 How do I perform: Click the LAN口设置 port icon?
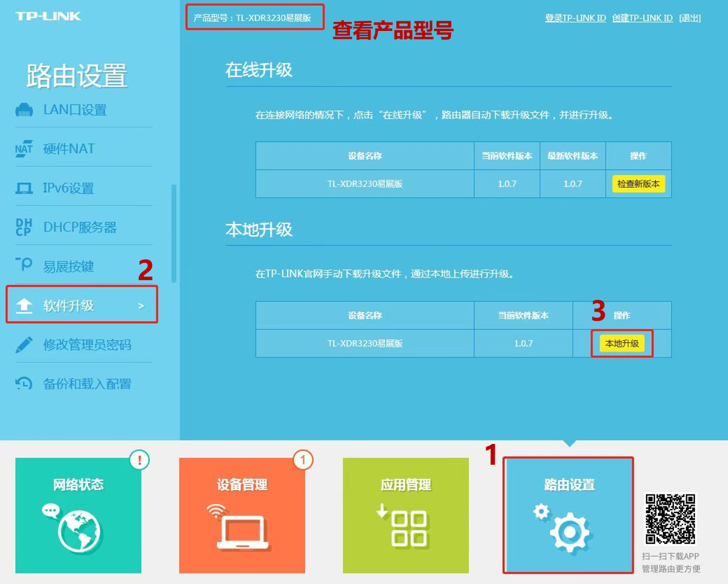click(24, 110)
